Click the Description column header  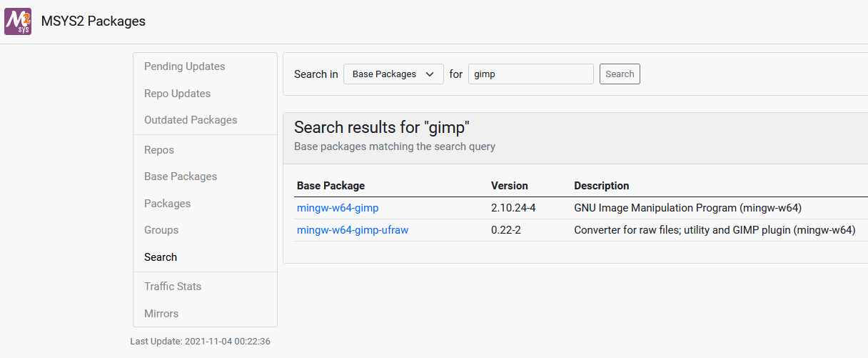tap(602, 186)
